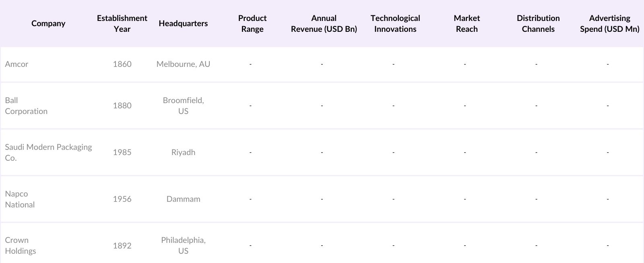Click the Amcor company cell
Viewport: 644px width, 263px height.
pos(17,64)
